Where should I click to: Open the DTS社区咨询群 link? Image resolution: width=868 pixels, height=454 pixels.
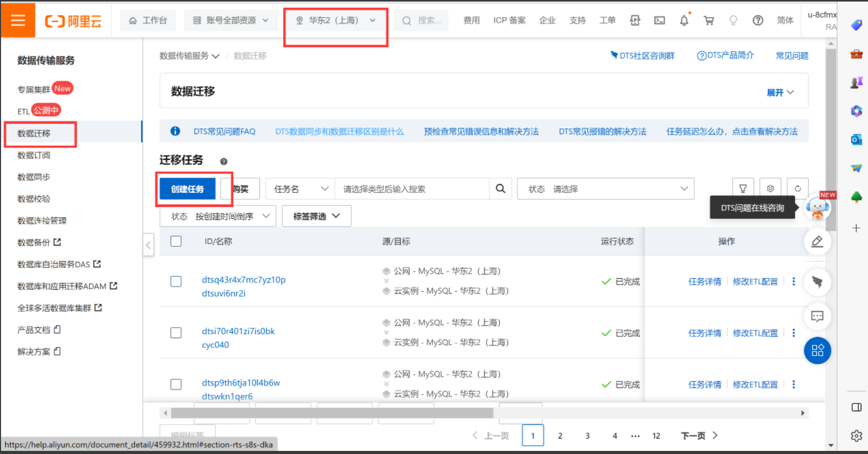[x=642, y=56]
